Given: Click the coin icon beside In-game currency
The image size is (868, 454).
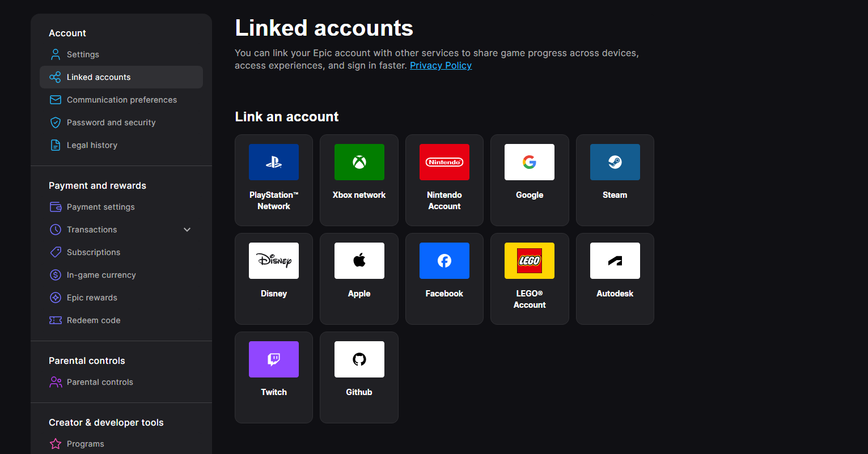Looking at the screenshot, I should [x=56, y=275].
